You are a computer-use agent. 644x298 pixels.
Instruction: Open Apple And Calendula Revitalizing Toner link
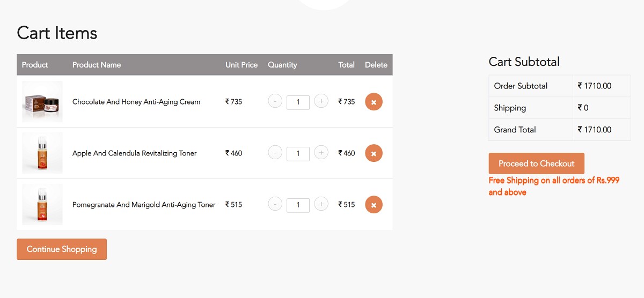click(x=135, y=153)
